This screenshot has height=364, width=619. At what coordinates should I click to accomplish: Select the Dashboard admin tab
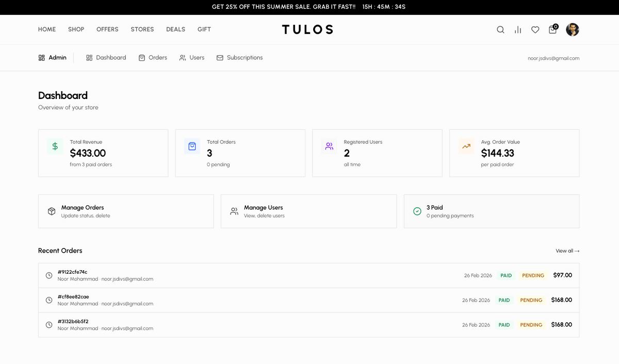[x=106, y=58]
